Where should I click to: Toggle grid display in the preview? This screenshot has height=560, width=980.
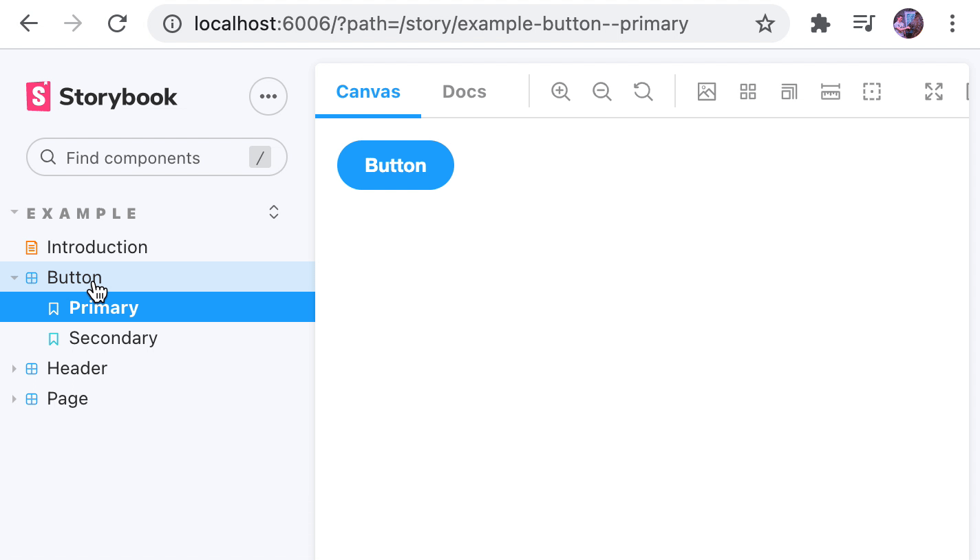(747, 91)
